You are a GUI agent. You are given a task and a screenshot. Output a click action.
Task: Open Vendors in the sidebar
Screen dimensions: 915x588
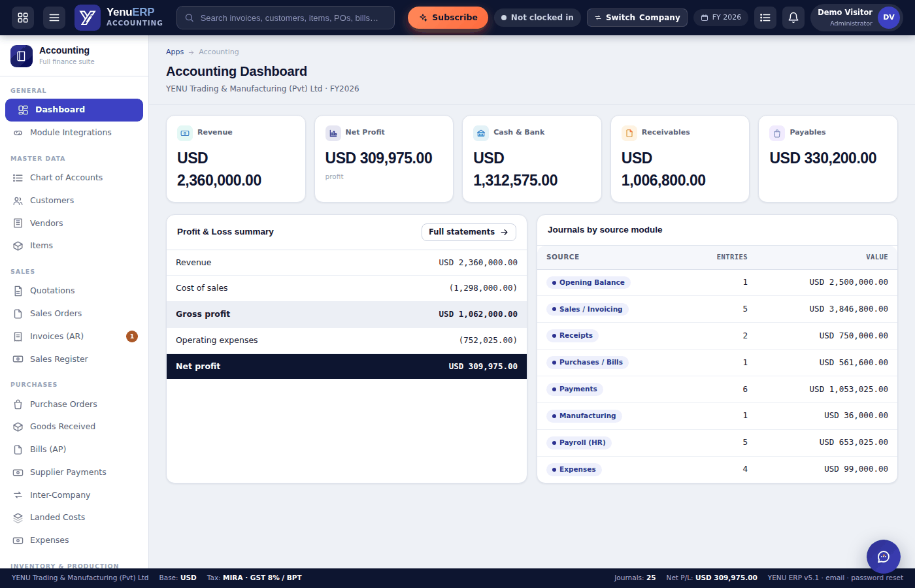coord(74,223)
